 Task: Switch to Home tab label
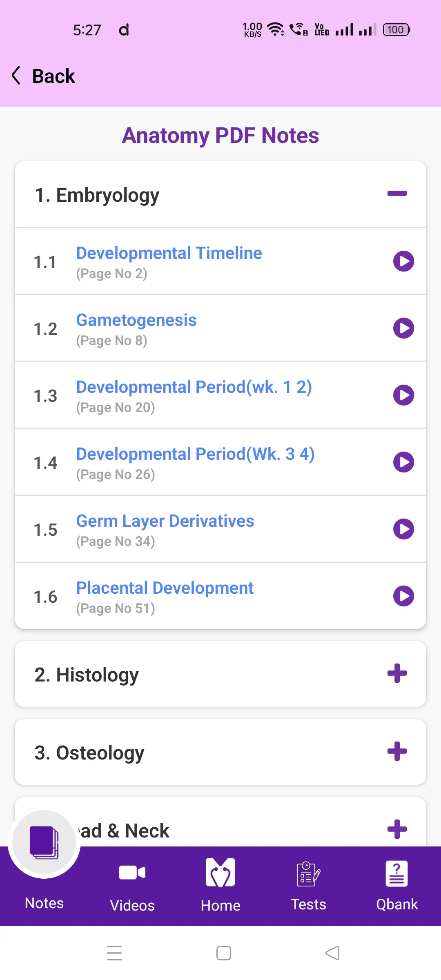click(220, 906)
